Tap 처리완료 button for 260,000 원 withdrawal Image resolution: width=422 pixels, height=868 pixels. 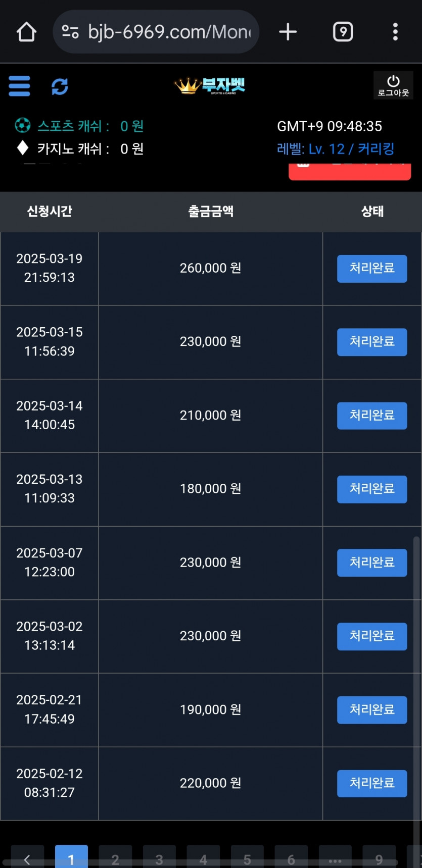coord(372,269)
